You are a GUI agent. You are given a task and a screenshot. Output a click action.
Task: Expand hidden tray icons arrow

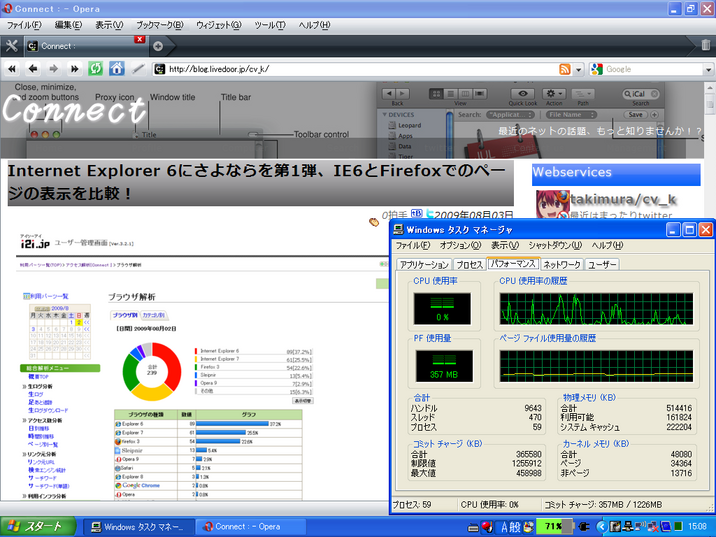click(x=601, y=527)
